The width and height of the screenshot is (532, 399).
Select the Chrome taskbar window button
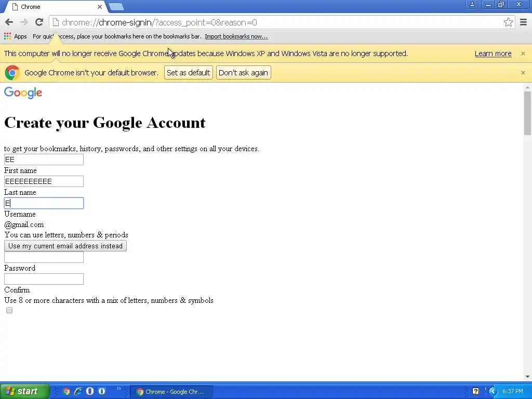click(171, 392)
